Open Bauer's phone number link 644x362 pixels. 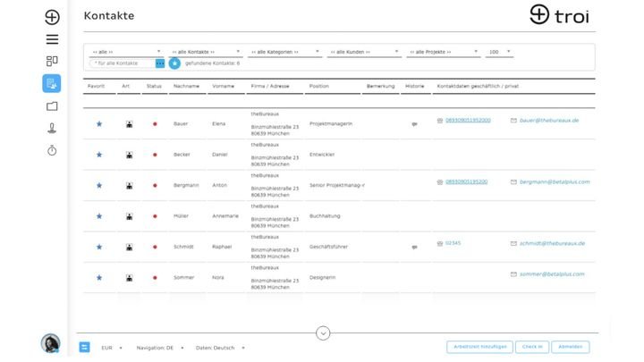click(468, 121)
